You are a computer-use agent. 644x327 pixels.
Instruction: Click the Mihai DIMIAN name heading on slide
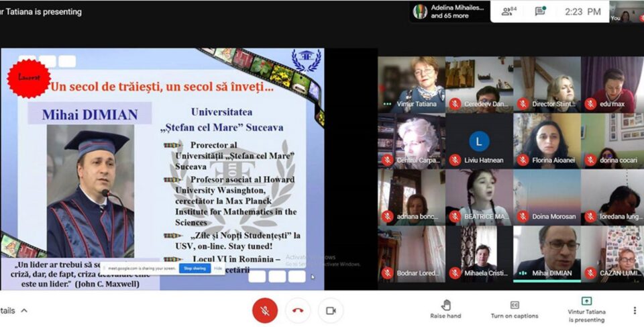click(x=89, y=114)
